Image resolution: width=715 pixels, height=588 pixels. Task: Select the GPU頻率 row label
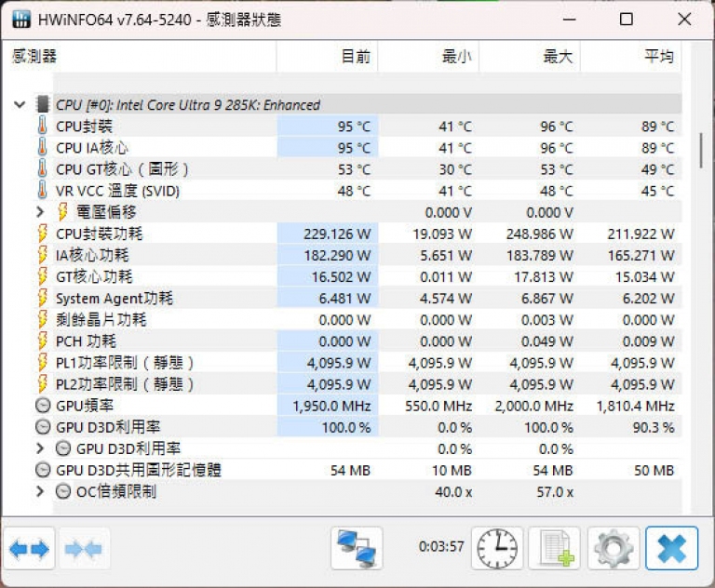[85, 406]
